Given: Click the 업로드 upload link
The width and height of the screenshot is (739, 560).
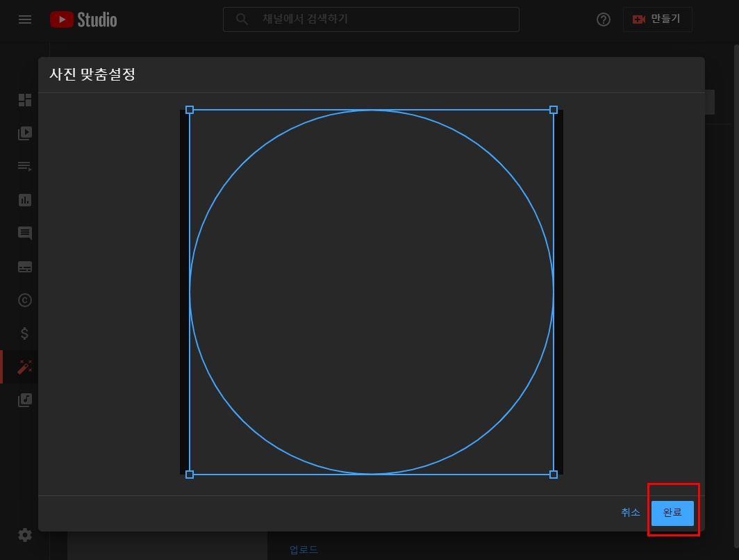Looking at the screenshot, I should (x=303, y=548).
